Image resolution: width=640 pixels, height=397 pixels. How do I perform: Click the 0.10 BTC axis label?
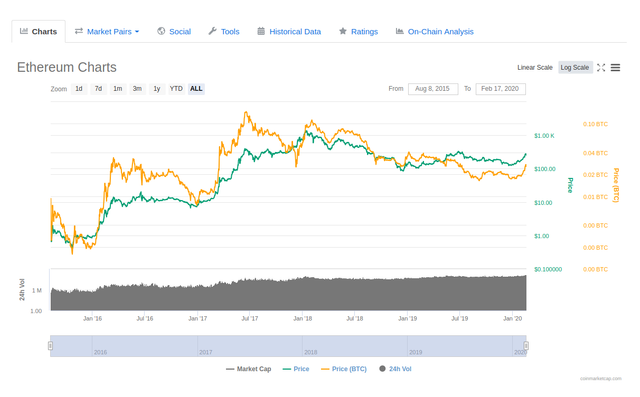[x=595, y=124]
